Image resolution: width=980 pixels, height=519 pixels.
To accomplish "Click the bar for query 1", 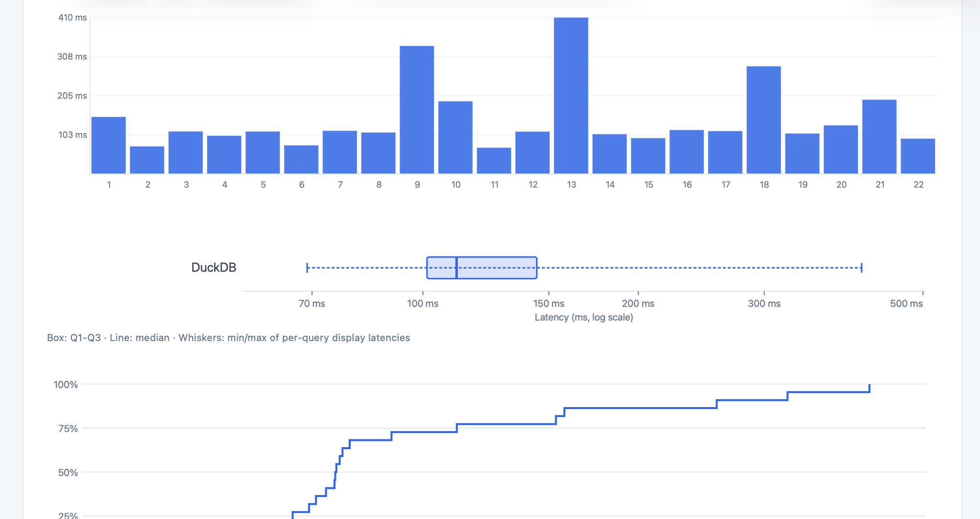I will tap(109, 145).
